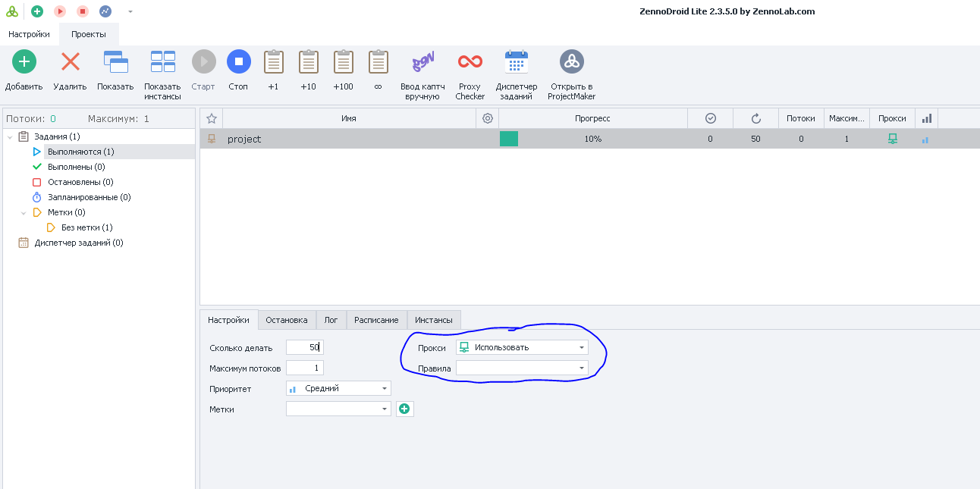The height and width of the screenshot is (489, 980).
Task: Switch to the Настройки ribbon tab
Action: (29, 34)
